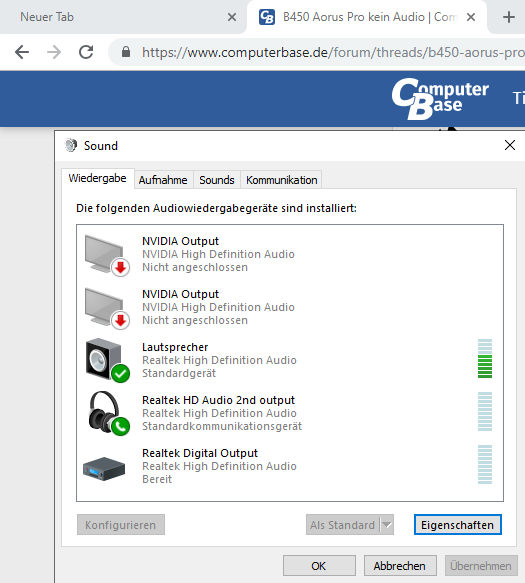Click Realtek Digital Output level meter
This screenshot has height=583, width=525.
[x=485, y=464]
